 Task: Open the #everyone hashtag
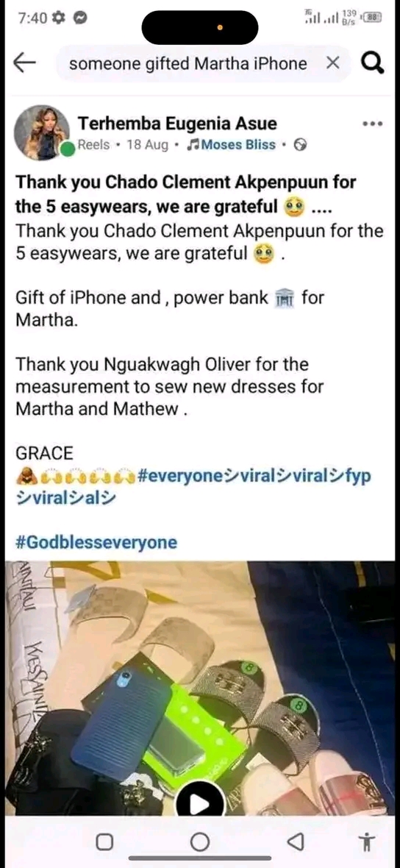click(178, 476)
